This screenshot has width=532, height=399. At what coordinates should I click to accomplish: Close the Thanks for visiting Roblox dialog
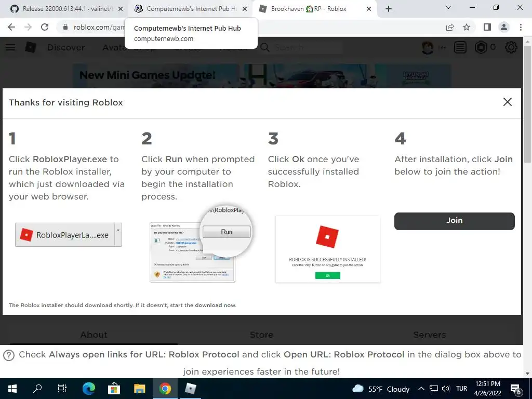tap(507, 102)
